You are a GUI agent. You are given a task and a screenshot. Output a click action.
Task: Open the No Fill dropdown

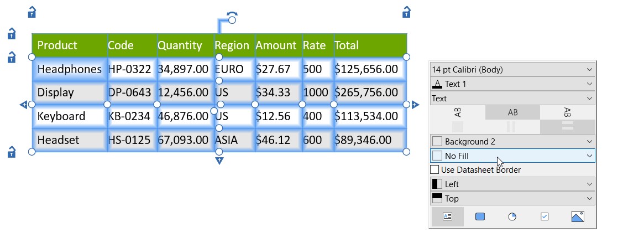(512, 156)
